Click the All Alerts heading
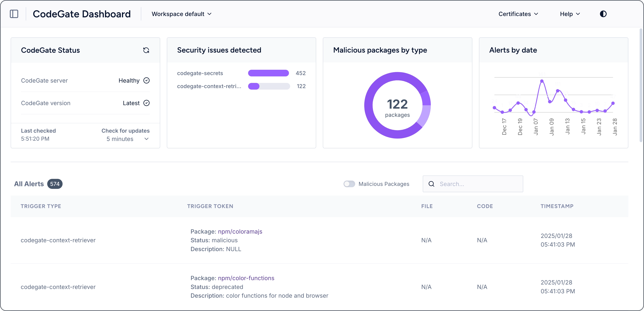The height and width of the screenshot is (311, 644). 29,184
